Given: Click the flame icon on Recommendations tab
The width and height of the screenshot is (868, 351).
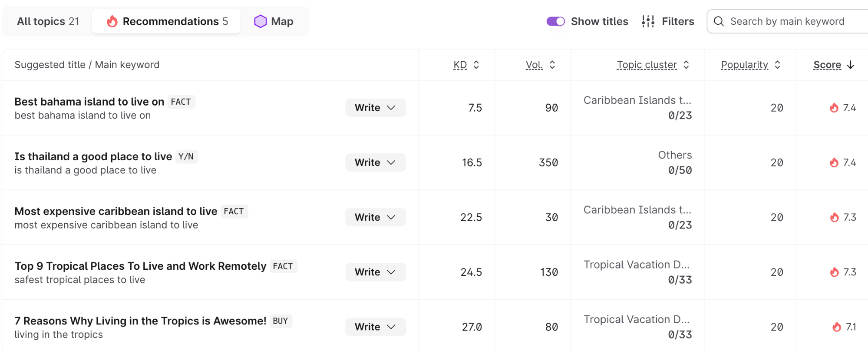Looking at the screenshot, I should tap(112, 21).
